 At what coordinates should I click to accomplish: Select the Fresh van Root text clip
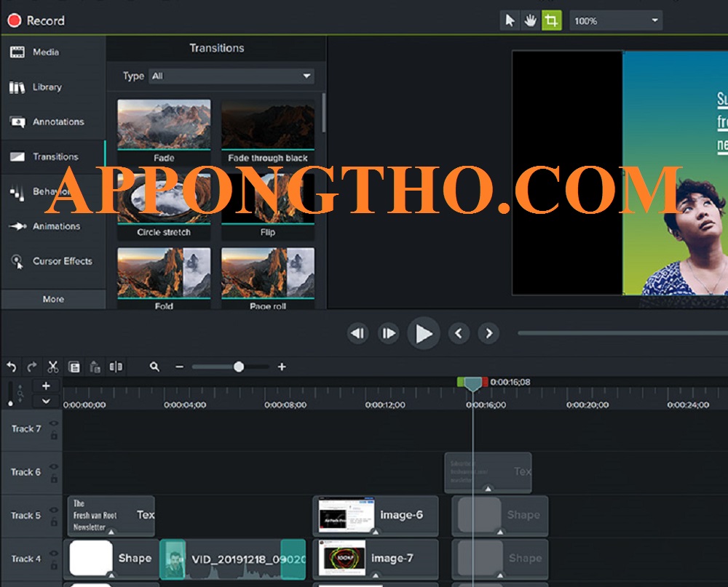(x=111, y=516)
